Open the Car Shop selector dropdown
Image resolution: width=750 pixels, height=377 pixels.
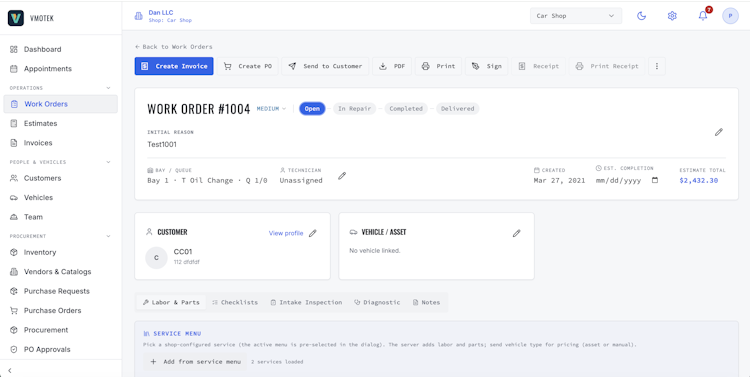[576, 16]
